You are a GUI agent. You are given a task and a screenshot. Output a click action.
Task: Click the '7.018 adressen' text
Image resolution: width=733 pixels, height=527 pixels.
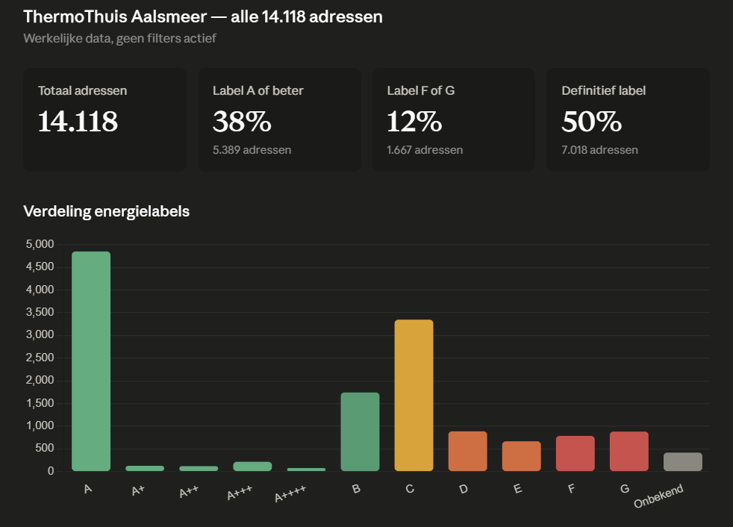[600, 150]
